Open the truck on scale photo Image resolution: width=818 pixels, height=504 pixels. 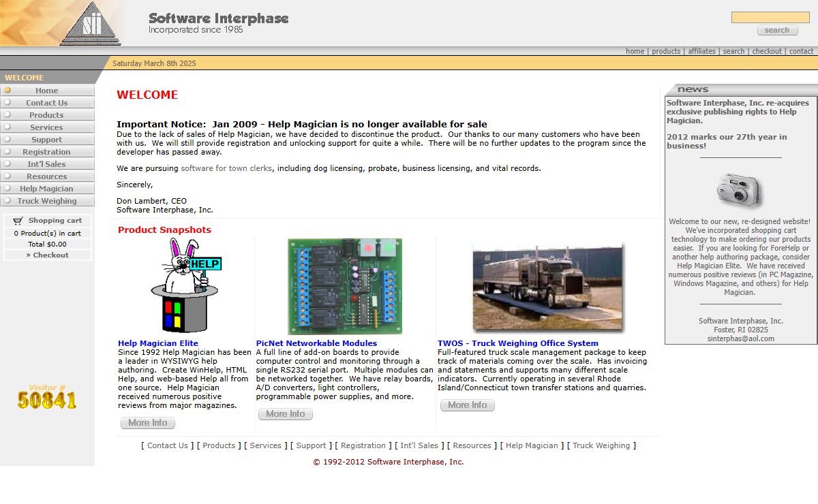(x=548, y=286)
